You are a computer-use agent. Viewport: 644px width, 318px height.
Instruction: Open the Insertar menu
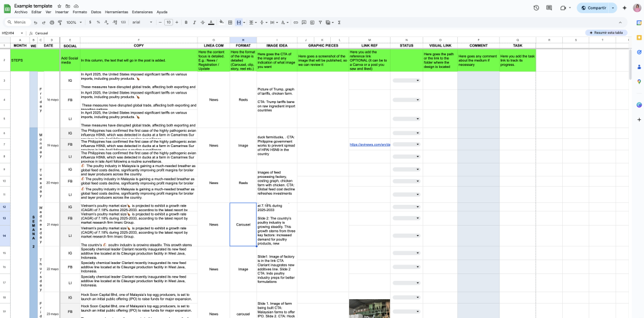(62, 12)
